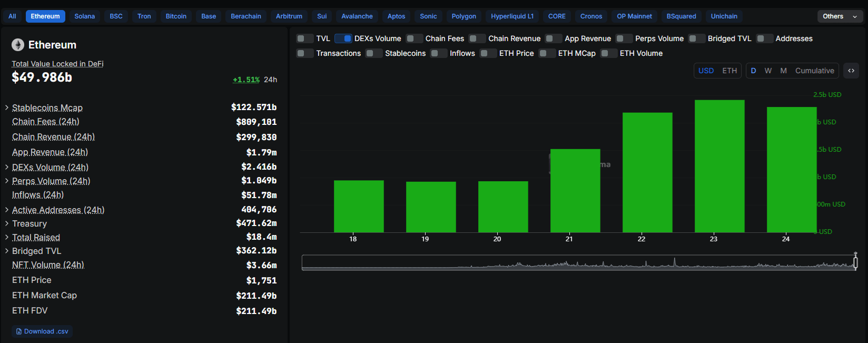Expand the Bridged TVL row
The width and height of the screenshot is (868, 343).
[x=7, y=251]
